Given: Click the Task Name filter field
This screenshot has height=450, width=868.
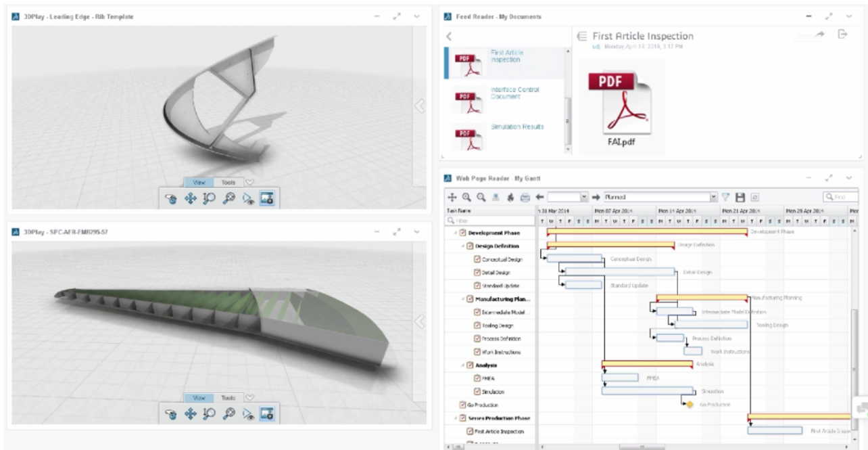Looking at the screenshot, I should [490, 221].
